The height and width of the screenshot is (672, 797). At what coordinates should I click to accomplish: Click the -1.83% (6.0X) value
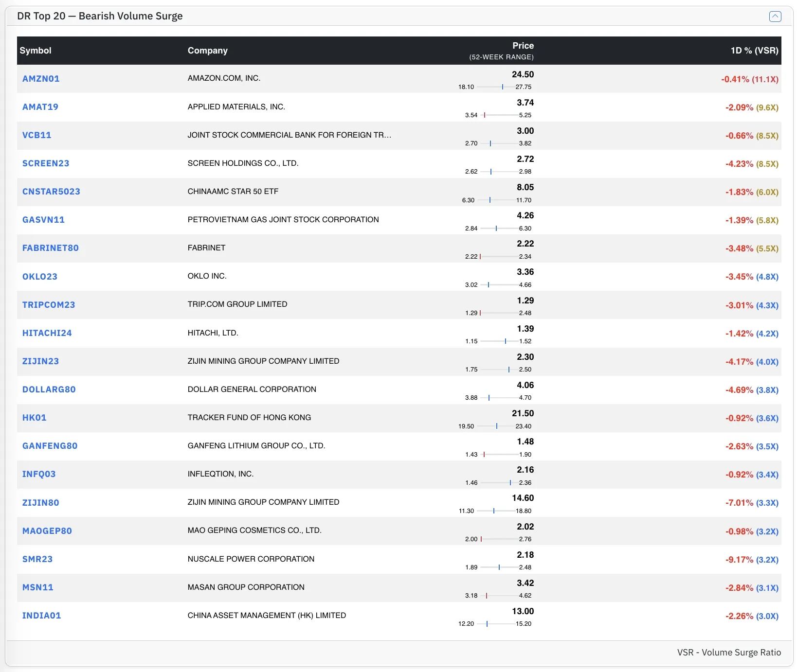tap(752, 192)
